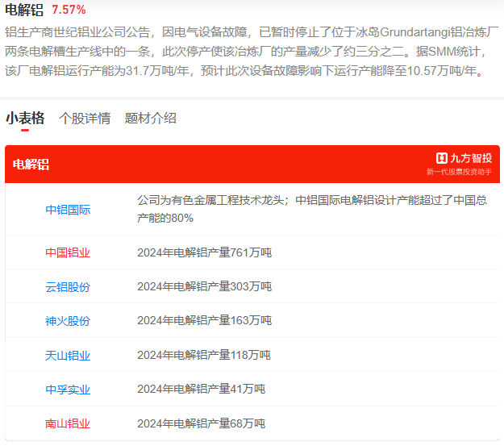Click the 中铝国际 description about 有色金属工程技术龙头

[x=312, y=209]
